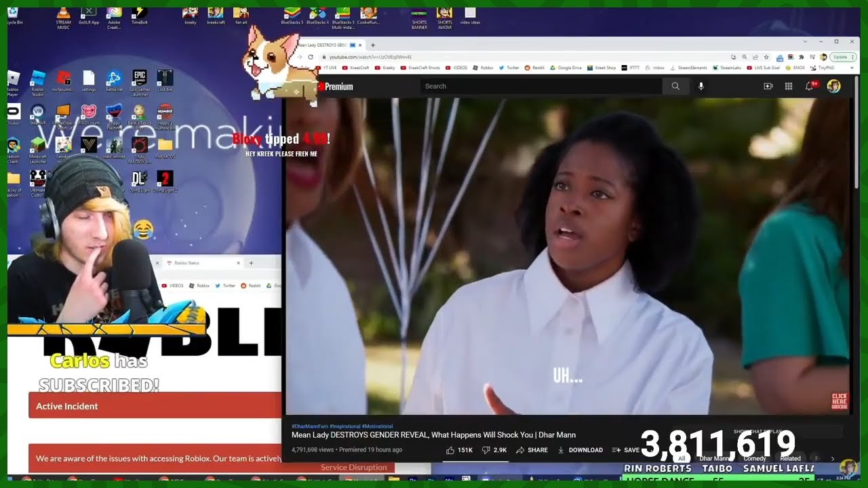Viewport: 868px width, 488px height.
Task: Launch SteamVR desktop shortcut
Action: coord(37,115)
